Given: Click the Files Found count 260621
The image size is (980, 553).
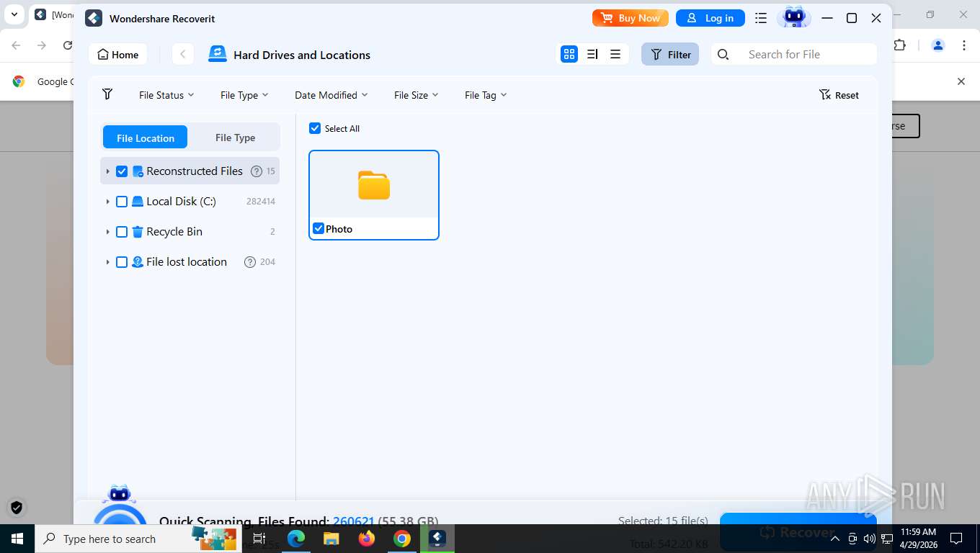Looking at the screenshot, I should coord(353,521).
